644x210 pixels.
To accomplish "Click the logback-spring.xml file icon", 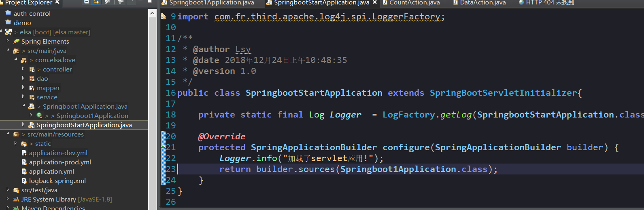I will click(x=24, y=181).
